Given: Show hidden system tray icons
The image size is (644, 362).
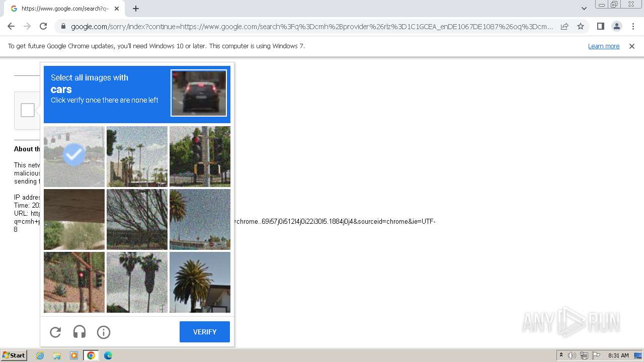Looking at the screenshot, I should (x=561, y=355).
